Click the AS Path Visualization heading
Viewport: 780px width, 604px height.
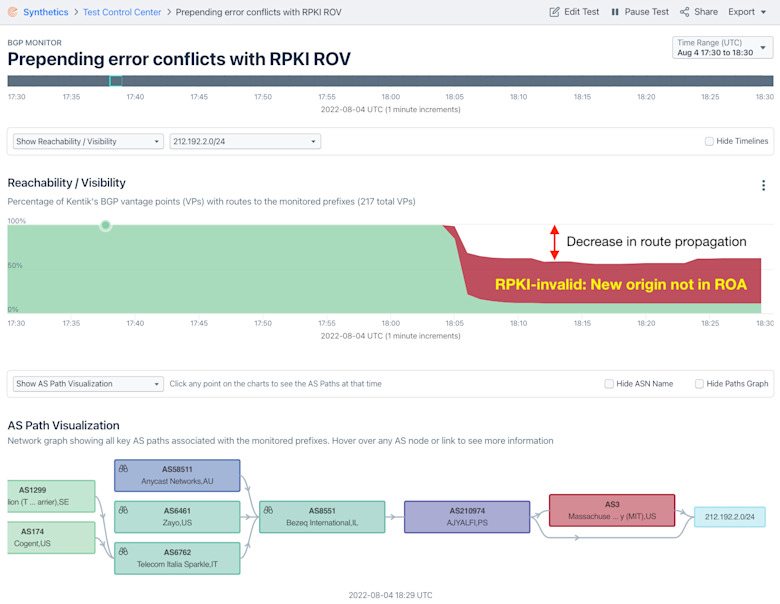coord(64,425)
